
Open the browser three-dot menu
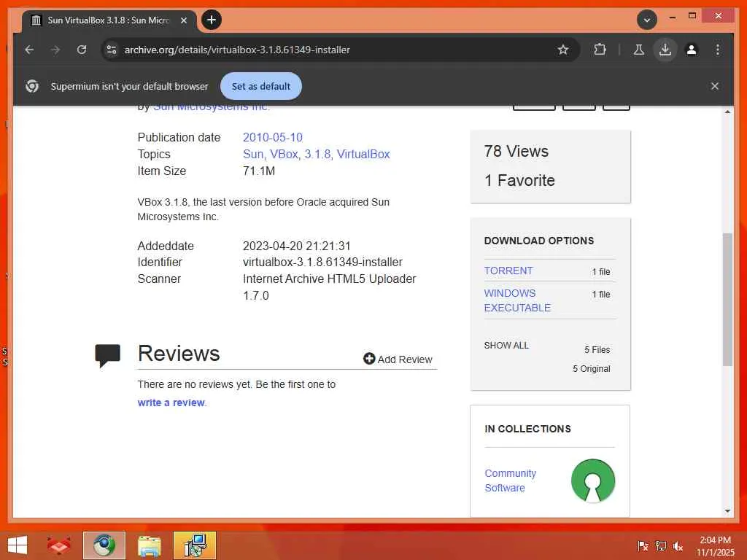point(718,50)
